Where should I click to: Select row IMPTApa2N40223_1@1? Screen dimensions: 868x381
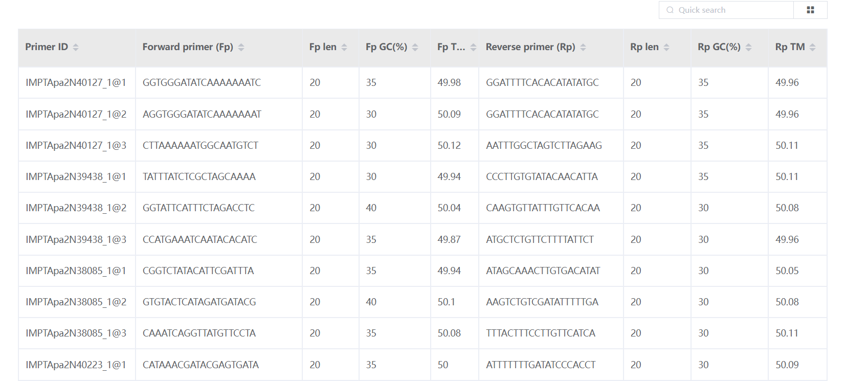pyautogui.click(x=76, y=365)
